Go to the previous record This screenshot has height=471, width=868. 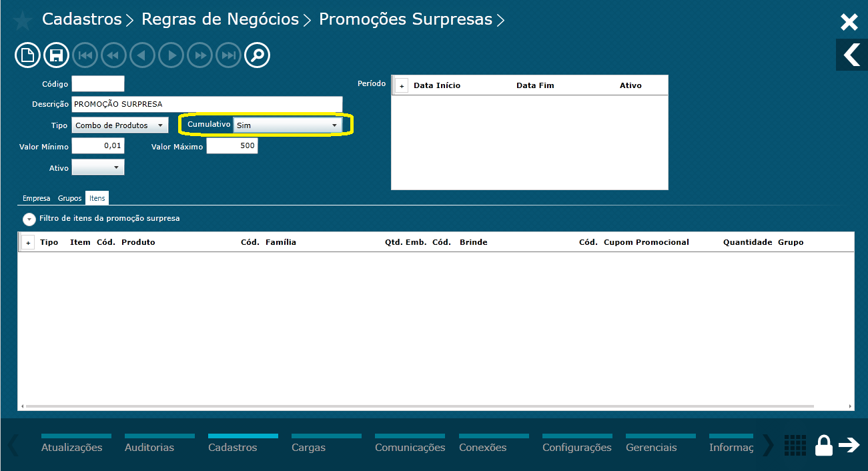tap(142, 55)
